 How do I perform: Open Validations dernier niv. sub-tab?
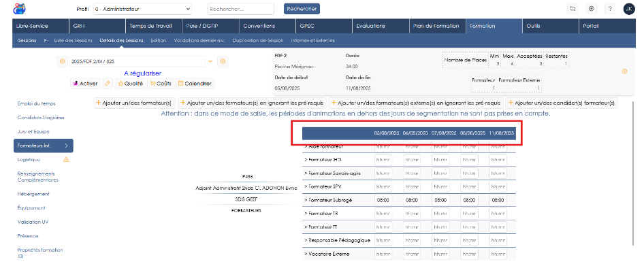point(199,41)
